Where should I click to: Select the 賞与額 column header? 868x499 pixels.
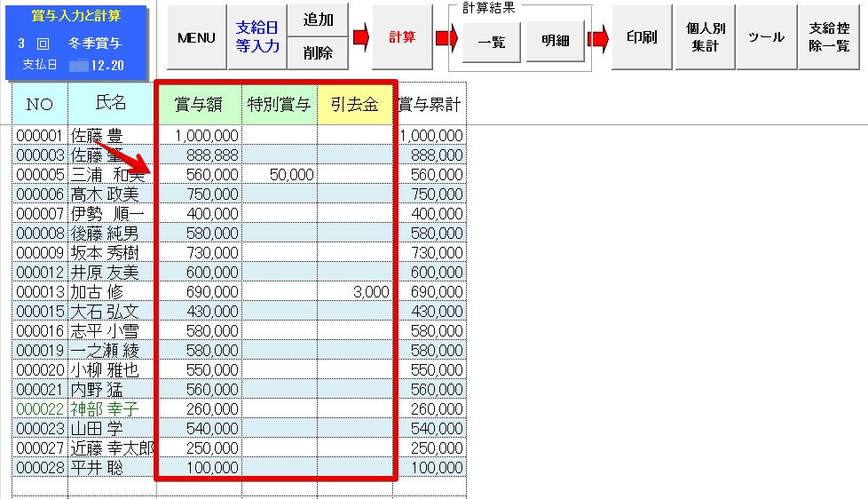pos(199,105)
